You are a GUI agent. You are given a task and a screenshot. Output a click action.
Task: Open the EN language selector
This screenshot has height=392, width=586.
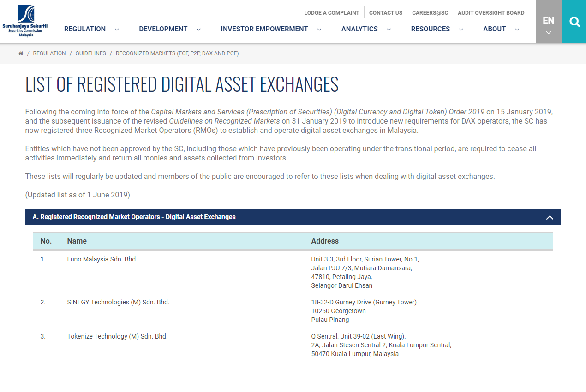tap(549, 22)
